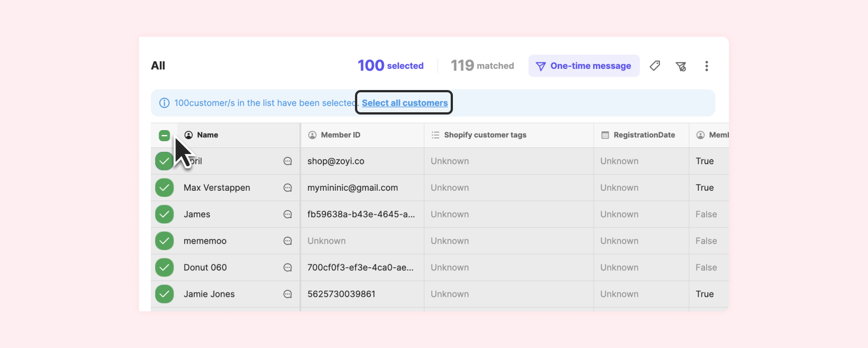Viewport: 868px width, 348px height.
Task: Click the RegistrationDate column header
Action: click(644, 135)
